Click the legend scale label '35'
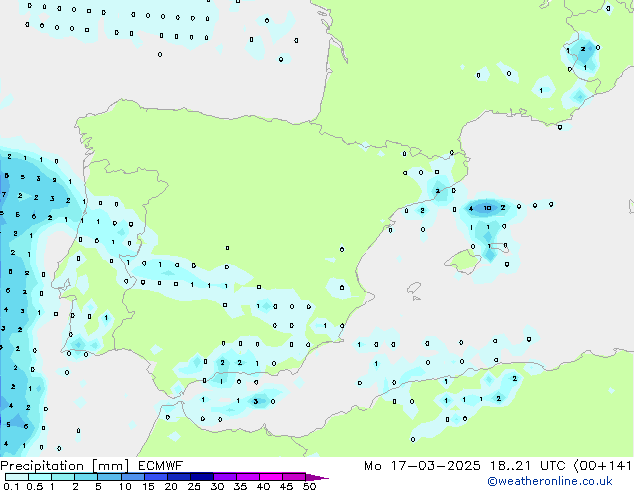The image size is (634, 490). pyautogui.click(x=240, y=486)
